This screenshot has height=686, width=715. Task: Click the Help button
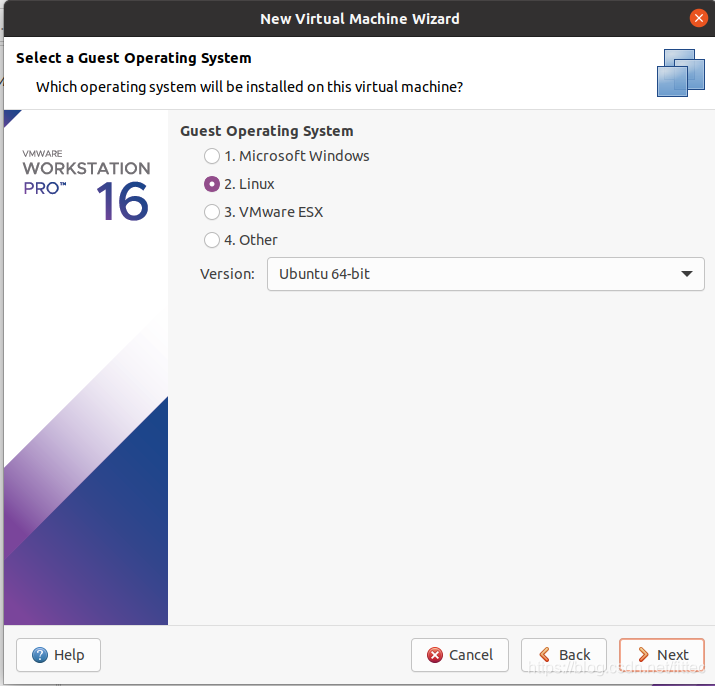58,655
